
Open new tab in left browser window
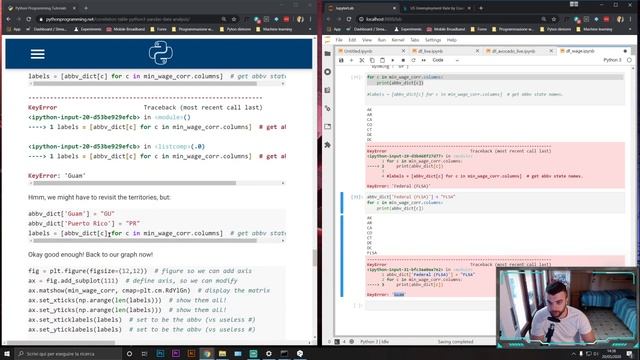pos(86,8)
